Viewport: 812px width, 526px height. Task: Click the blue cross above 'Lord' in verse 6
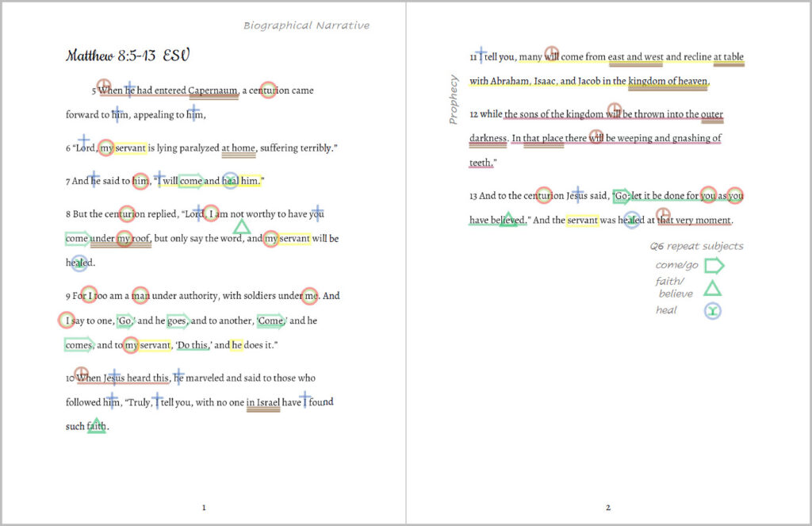[x=84, y=141]
